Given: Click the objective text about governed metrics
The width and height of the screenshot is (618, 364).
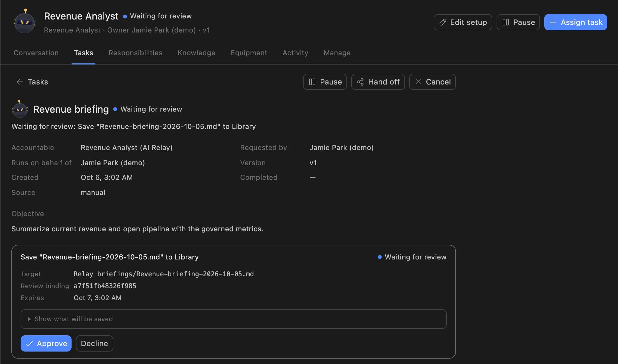Looking at the screenshot, I should tap(137, 229).
